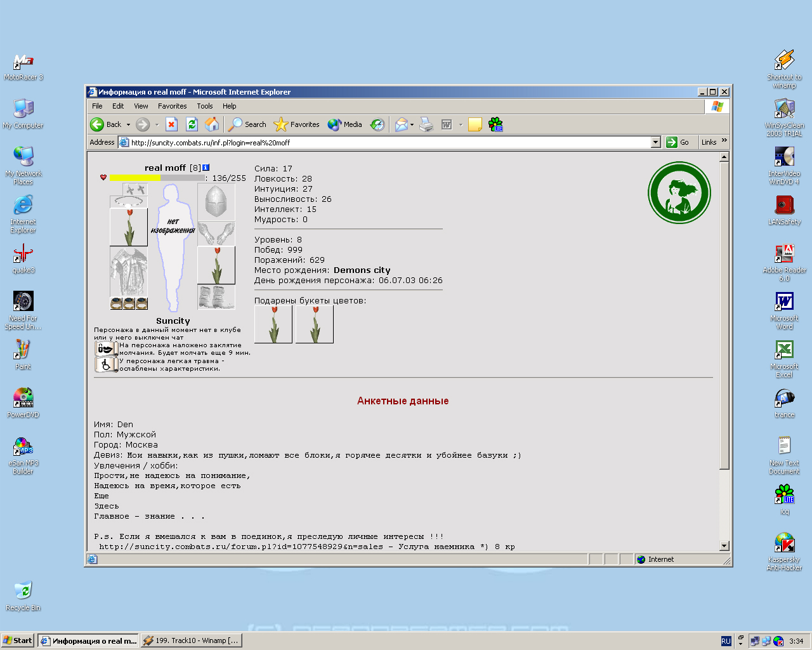Click the gauntlets equipment slot
This screenshot has width=812, height=650.
(216, 234)
